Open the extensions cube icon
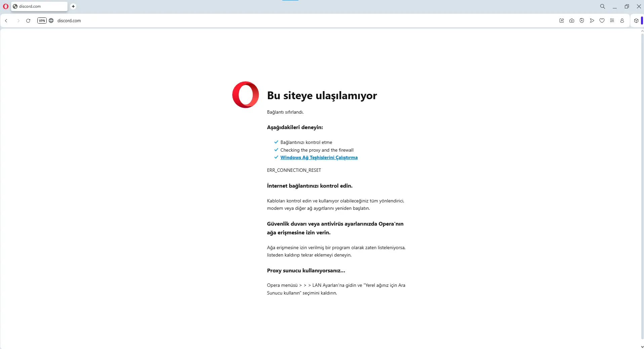Screen dimensions: 644x349 (x=636, y=21)
